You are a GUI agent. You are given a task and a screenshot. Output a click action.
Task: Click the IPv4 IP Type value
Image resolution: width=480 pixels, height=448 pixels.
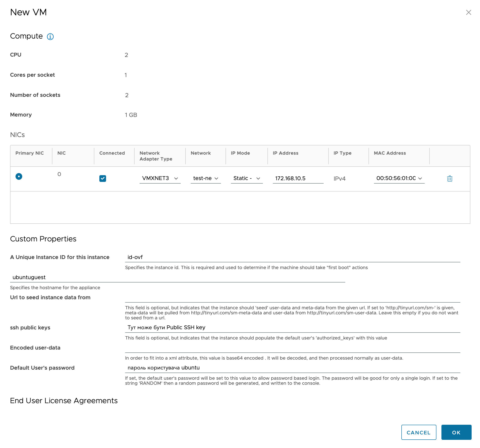click(340, 179)
